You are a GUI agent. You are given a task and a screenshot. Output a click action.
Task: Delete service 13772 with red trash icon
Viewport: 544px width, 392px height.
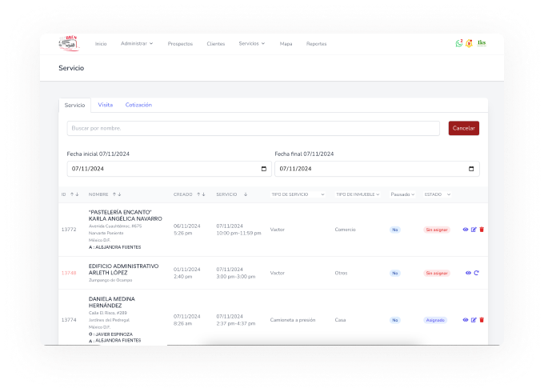482,230
